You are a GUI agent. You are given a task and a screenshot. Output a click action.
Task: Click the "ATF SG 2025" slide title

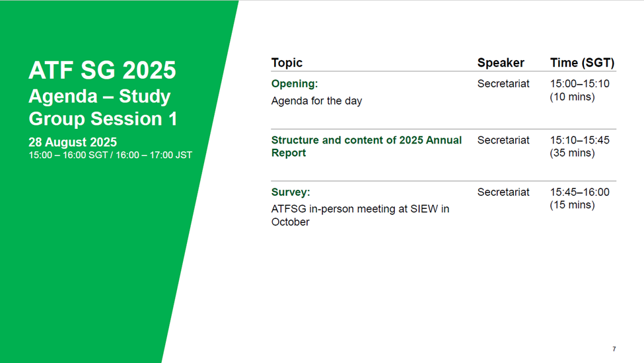tap(102, 70)
